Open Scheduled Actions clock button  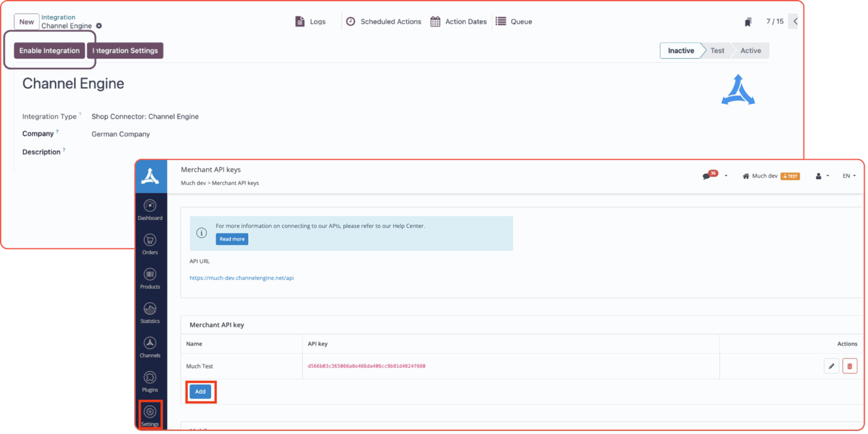point(383,21)
